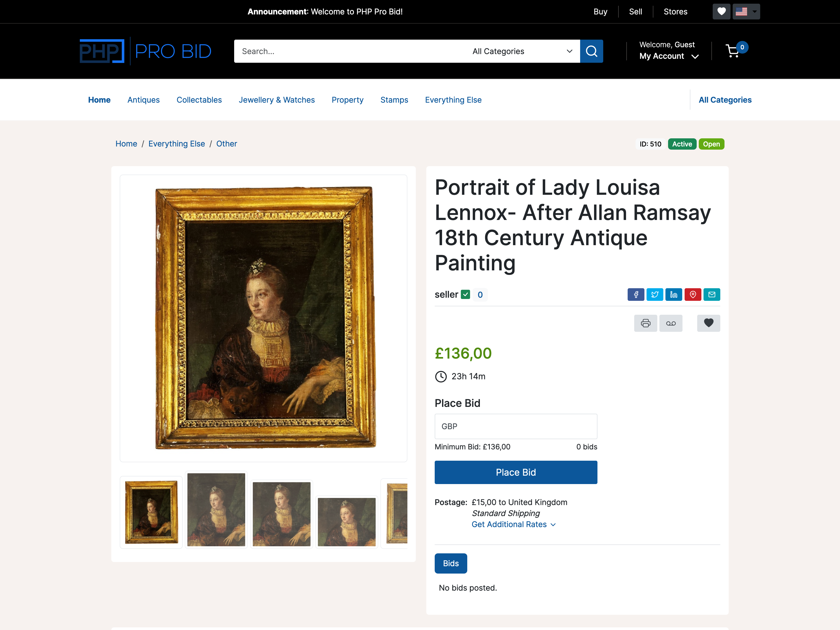Screen dimensions: 840x630
Task: Share listing via email icon
Action: (x=712, y=294)
